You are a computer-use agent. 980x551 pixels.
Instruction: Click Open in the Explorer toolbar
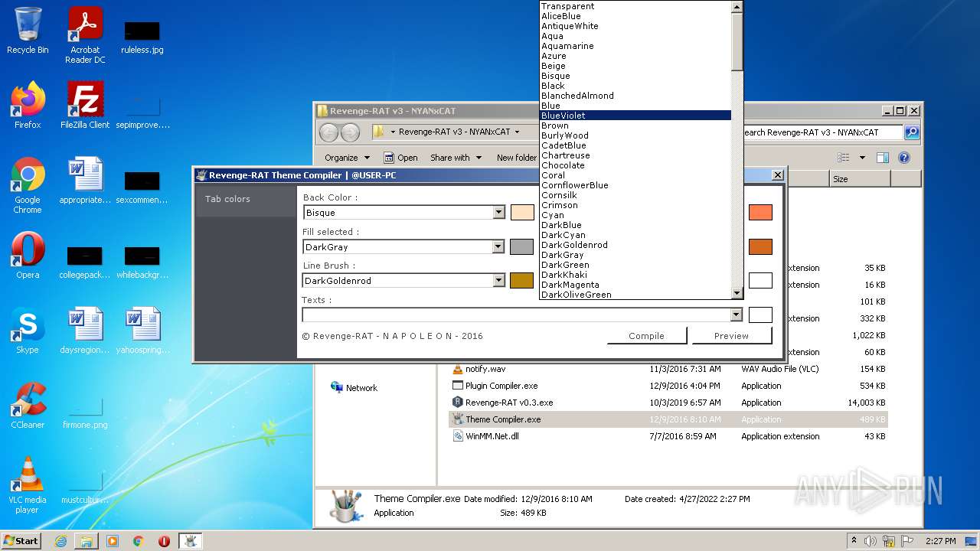[400, 158]
